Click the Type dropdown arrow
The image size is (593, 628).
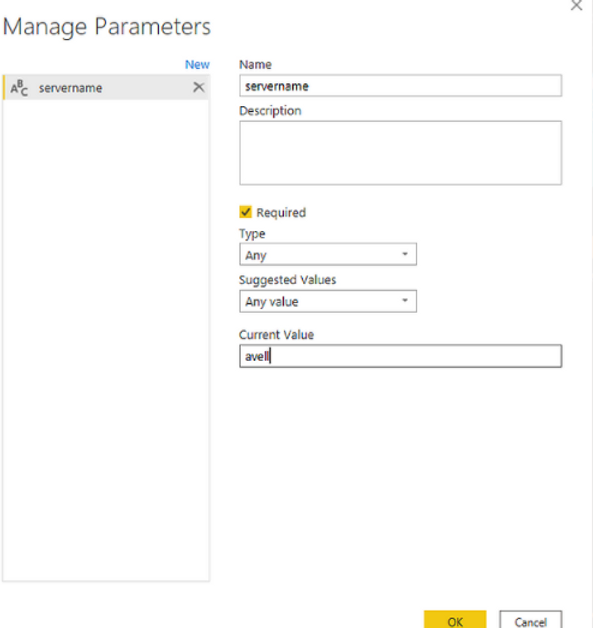tap(405, 254)
